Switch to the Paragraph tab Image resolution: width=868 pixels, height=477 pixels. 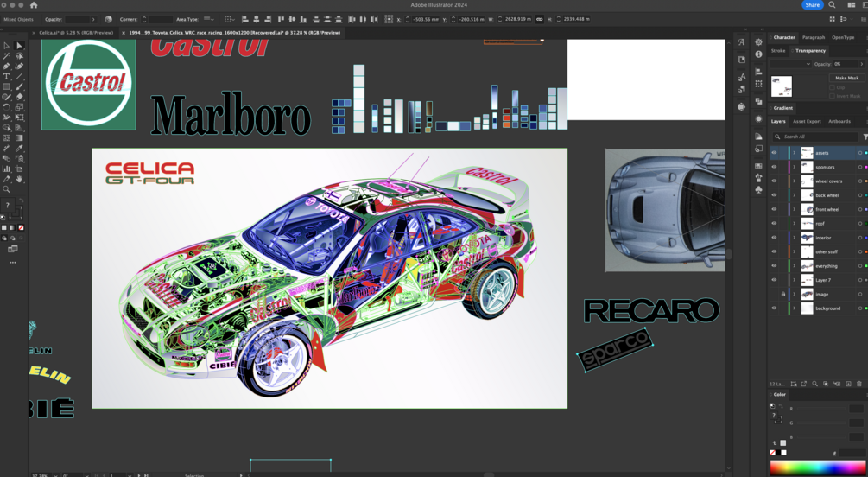814,37
